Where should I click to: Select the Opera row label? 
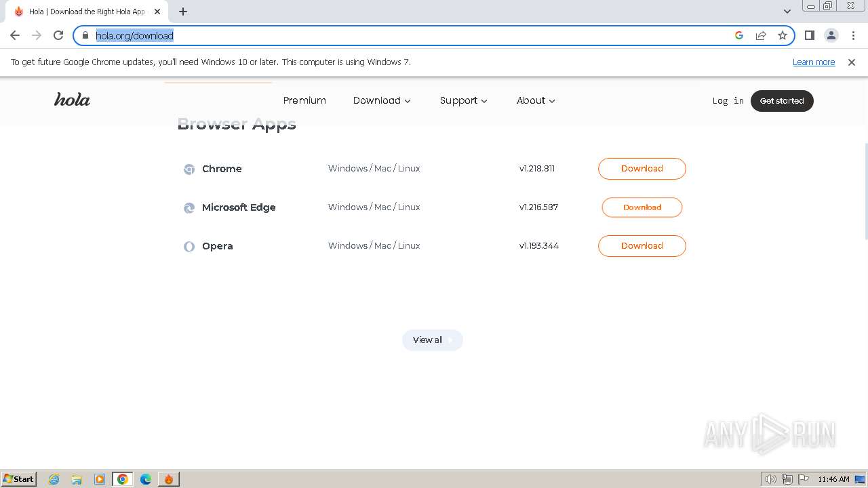[x=217, y=246]
